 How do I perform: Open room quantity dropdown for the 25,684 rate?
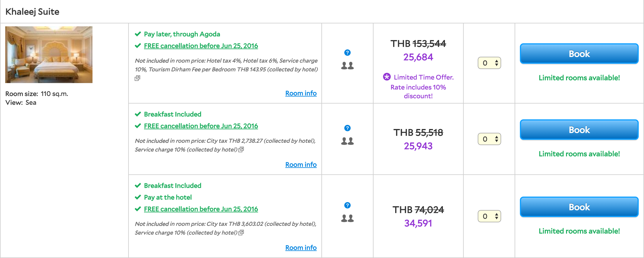[x=489, y=63]
